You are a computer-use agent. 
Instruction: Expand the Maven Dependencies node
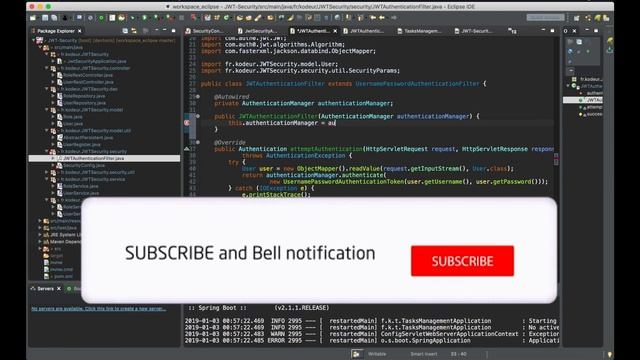tap(40, 242)
